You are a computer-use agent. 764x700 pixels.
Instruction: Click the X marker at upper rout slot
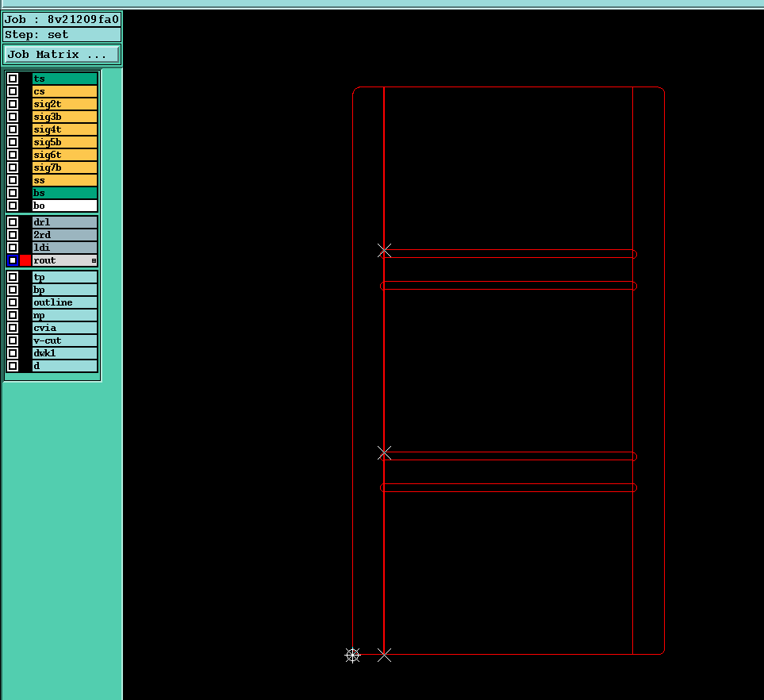(385, 251)
